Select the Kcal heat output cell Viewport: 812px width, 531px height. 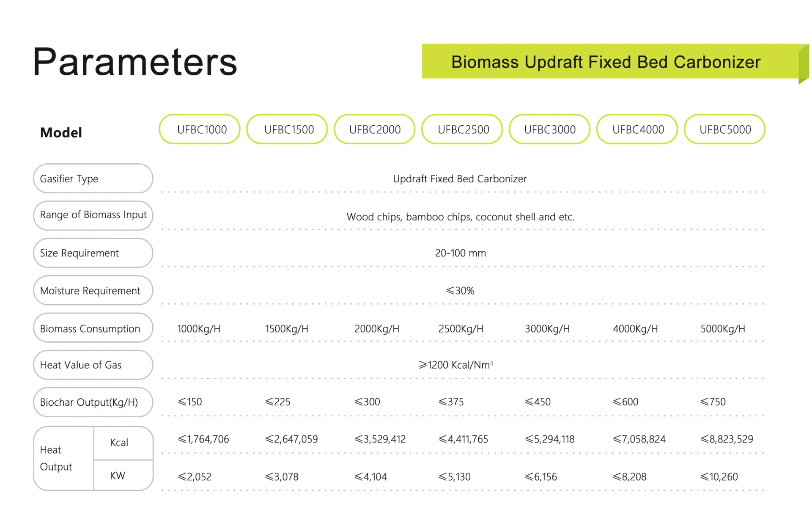click(123, 443)
